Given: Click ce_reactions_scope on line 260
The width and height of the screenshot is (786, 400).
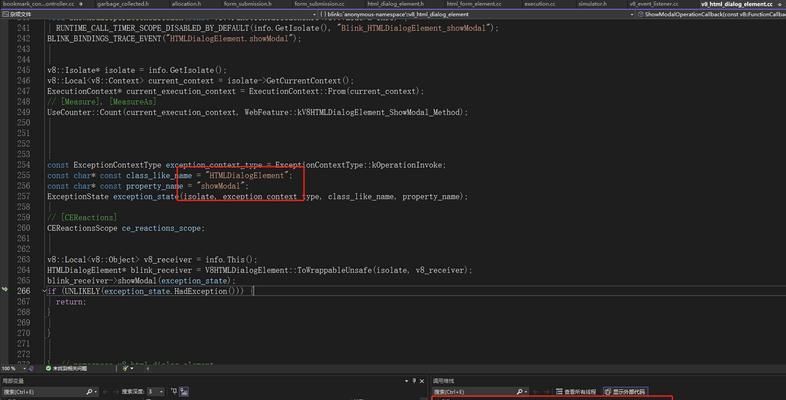Looking at the screenshot, I should (162, 228).
